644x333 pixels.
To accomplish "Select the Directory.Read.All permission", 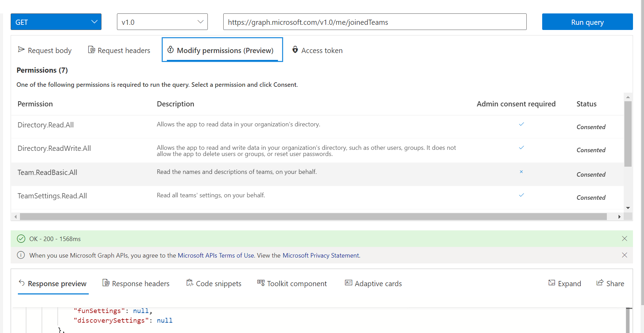I will tap(45, 125).
